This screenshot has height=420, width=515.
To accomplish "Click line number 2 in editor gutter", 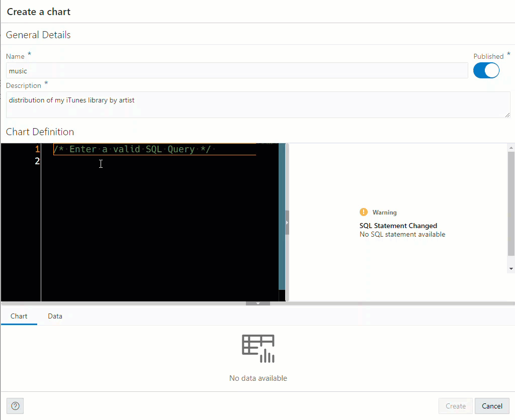I will (x=37, y=161).
